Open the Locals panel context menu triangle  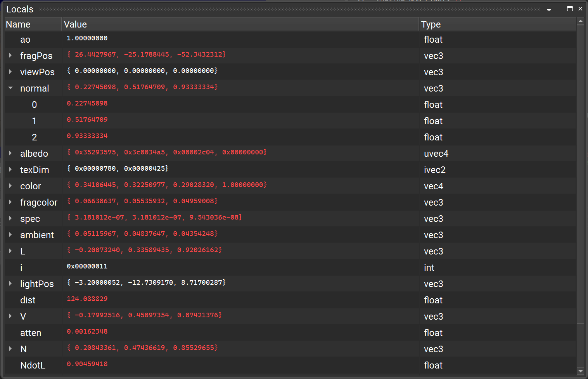coord(549,9)
